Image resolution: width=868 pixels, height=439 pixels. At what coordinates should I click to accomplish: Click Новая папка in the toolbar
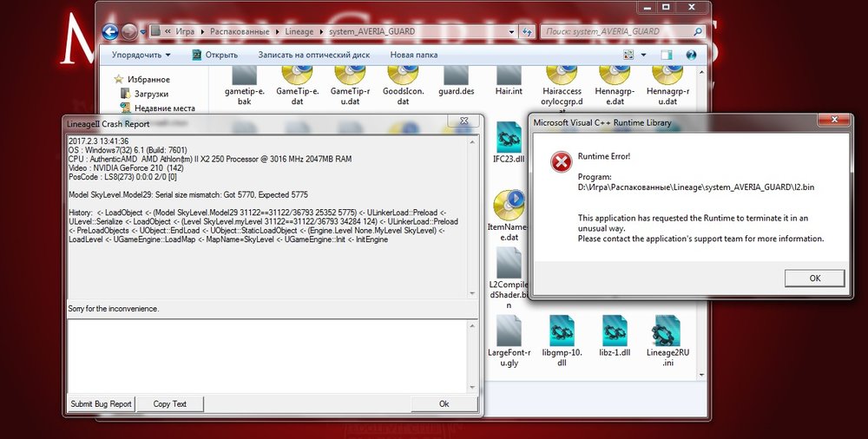(x=414, y=55)
